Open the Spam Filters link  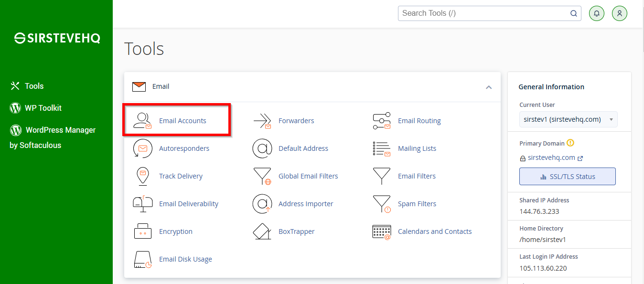417,204
